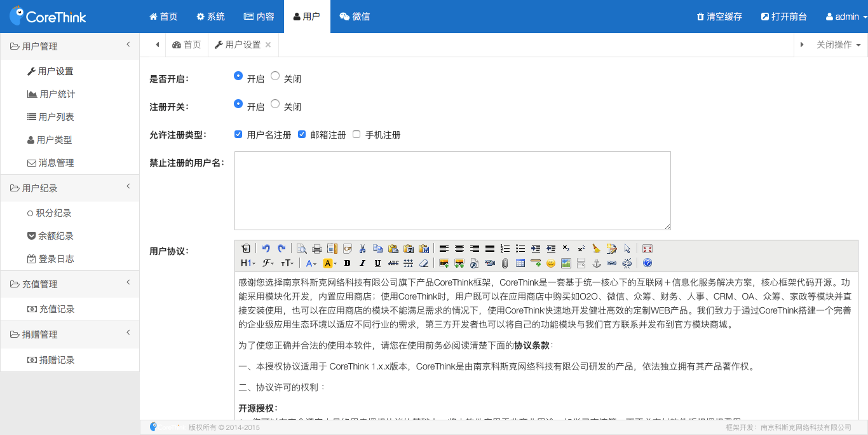This screenshot has width=868, height=435.
Task: Remove formatting with the eraser icon
Action: click(x=424, y=263)
